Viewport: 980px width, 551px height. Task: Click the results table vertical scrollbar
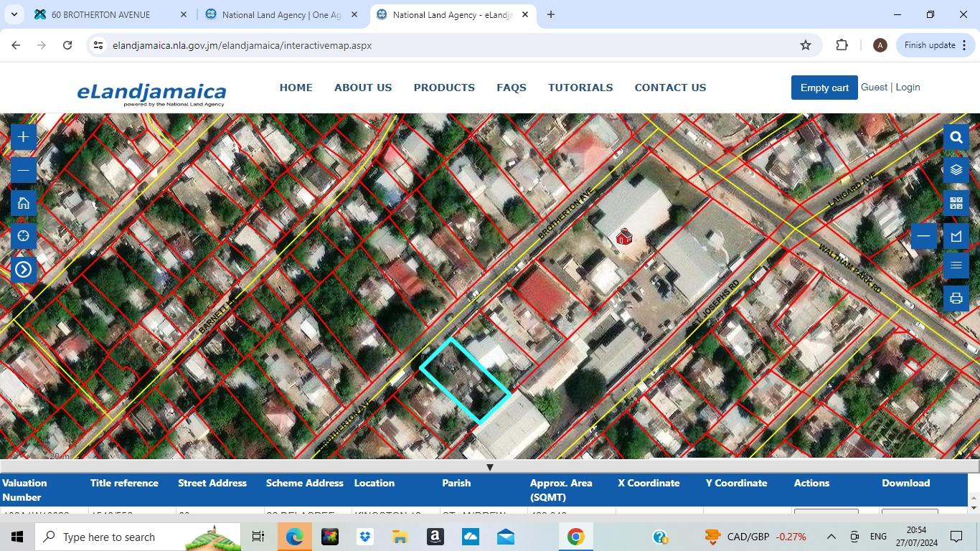click(974, 502)
